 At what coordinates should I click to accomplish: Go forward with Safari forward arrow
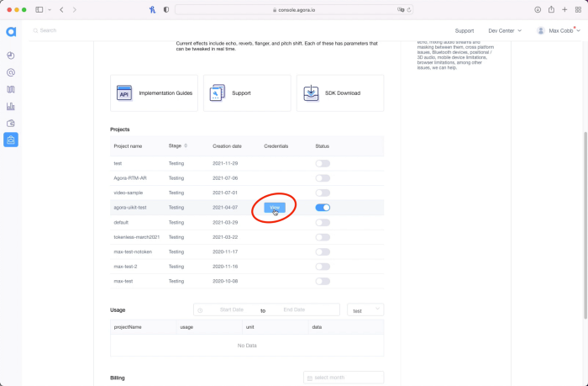[x=74, y=10]
